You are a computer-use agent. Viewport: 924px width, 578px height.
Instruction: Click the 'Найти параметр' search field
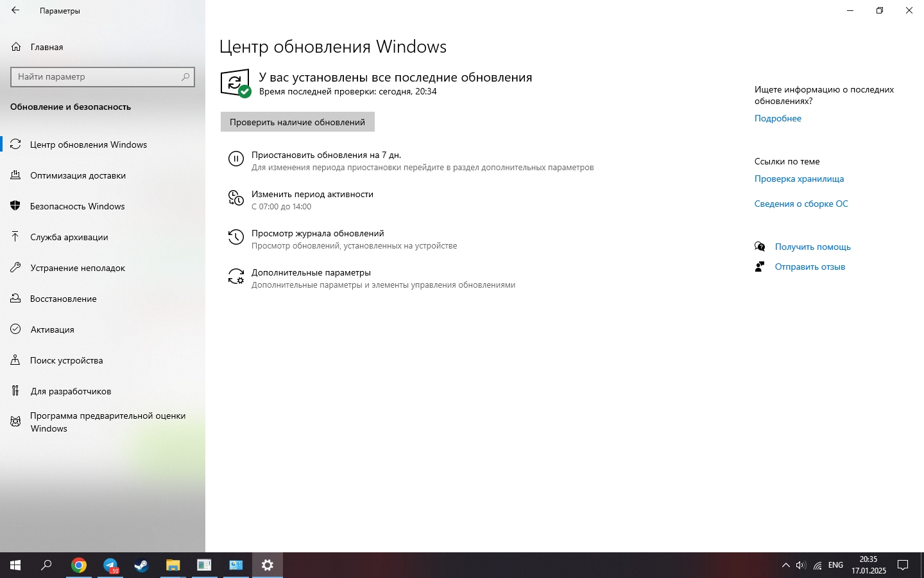point(96,76)
